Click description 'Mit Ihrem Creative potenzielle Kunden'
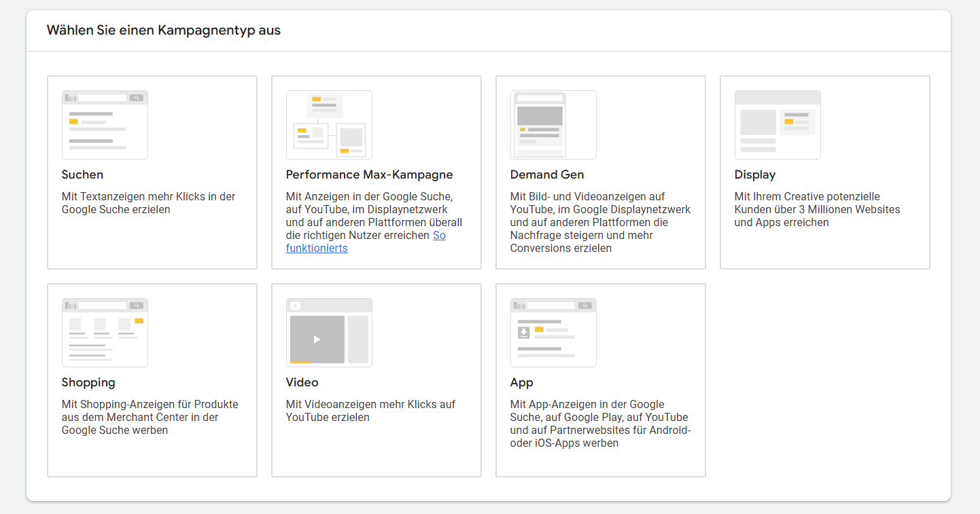This screenshot has width=980, height=514. (817, 209)
